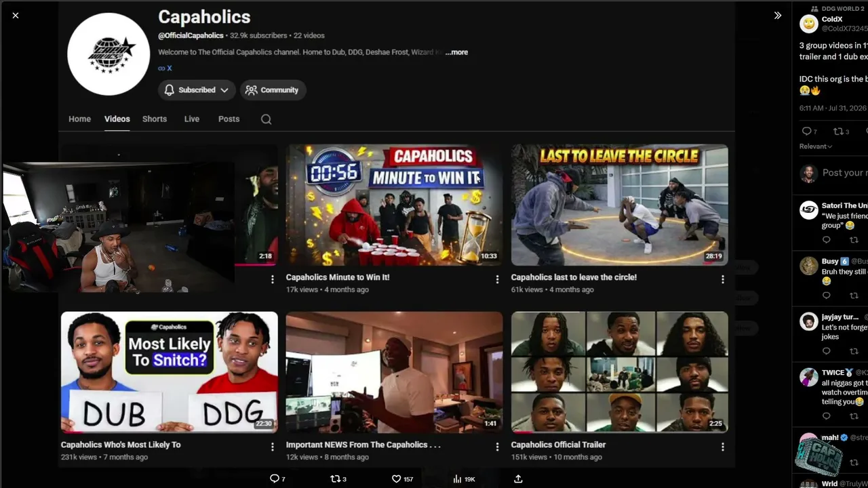Open the Live tab

192,119
